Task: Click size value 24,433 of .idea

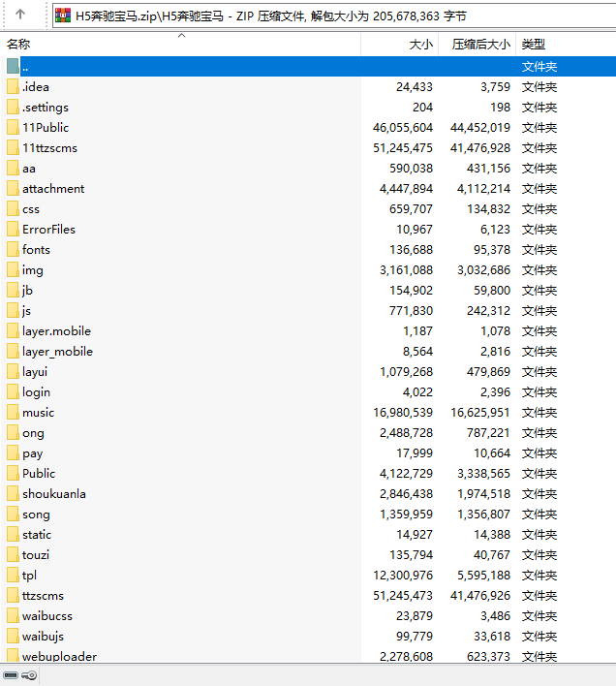Action: tap(415, 86)
